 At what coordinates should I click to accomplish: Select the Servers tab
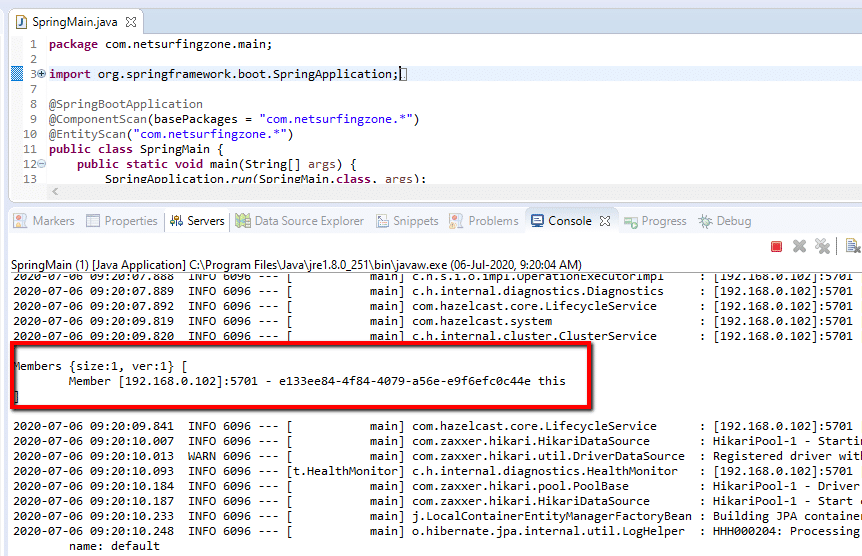click(x=197, y=221)
